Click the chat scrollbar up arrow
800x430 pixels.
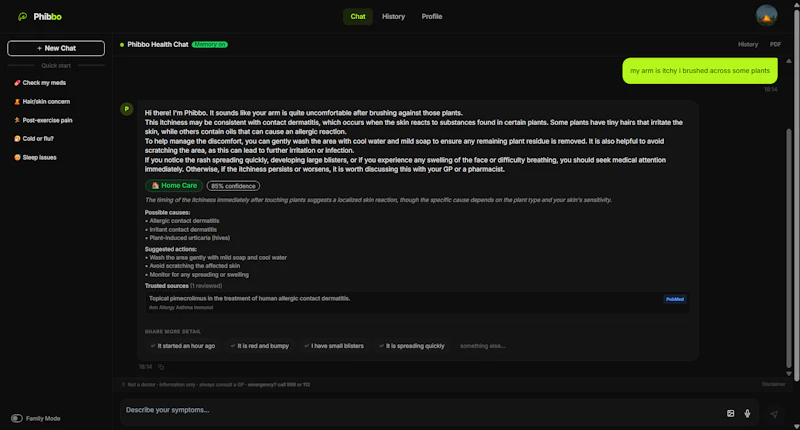tap(789, 61)
